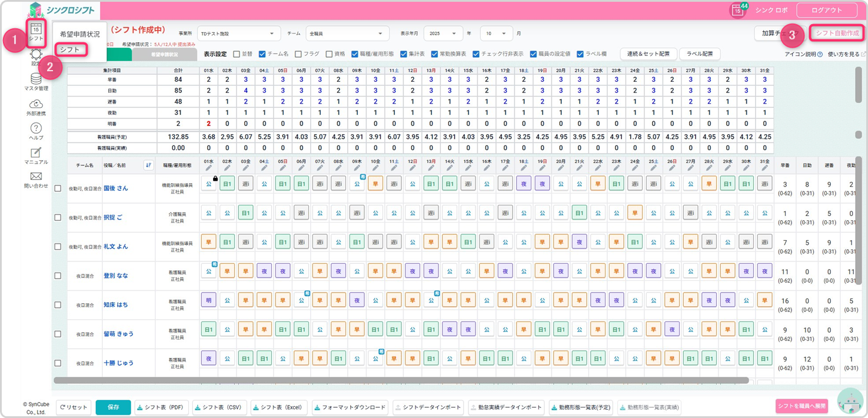
Task: Open the 事業所 dropdown showing TDテスト施設
Action: pyautogui.click(x=238, y=34)
